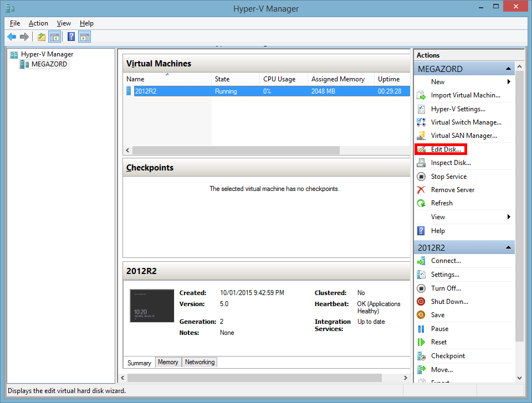532x403 pixels.
Task: Click the Hyper-V Settings... action label
Action: click(458, 109)
